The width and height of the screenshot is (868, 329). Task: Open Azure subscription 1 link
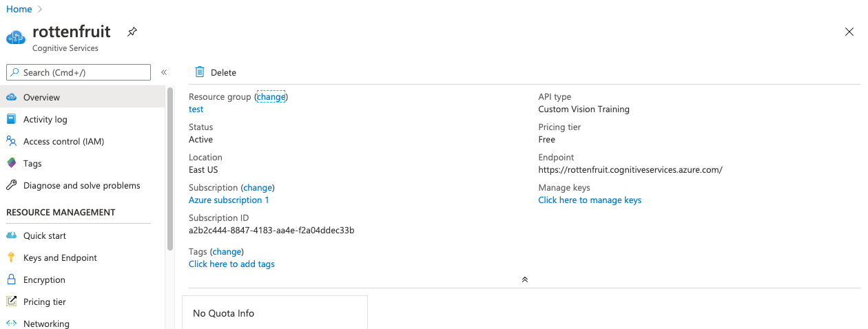pyautogui.click(x=229, y=200)
